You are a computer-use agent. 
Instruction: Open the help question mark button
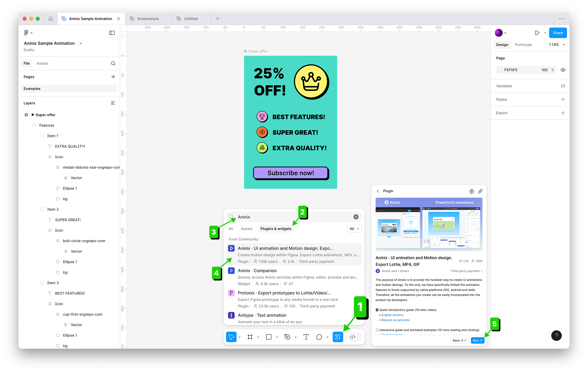[x=556, y=335]
